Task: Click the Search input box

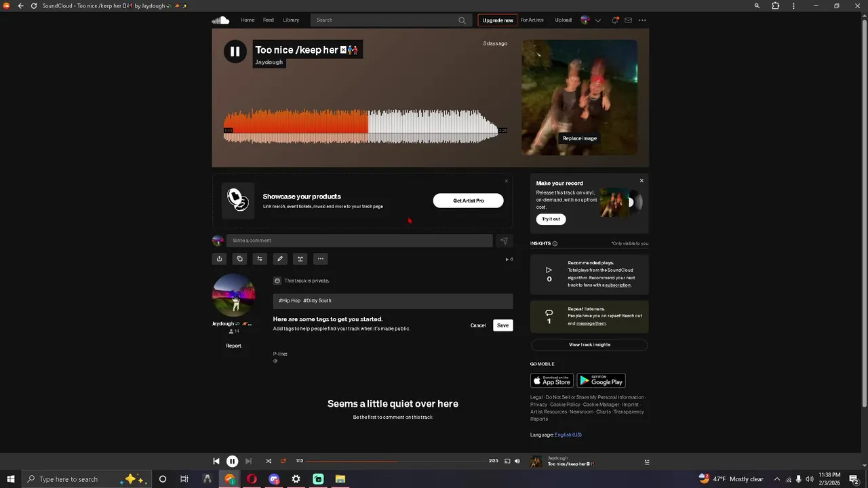Action: (390, 20)
